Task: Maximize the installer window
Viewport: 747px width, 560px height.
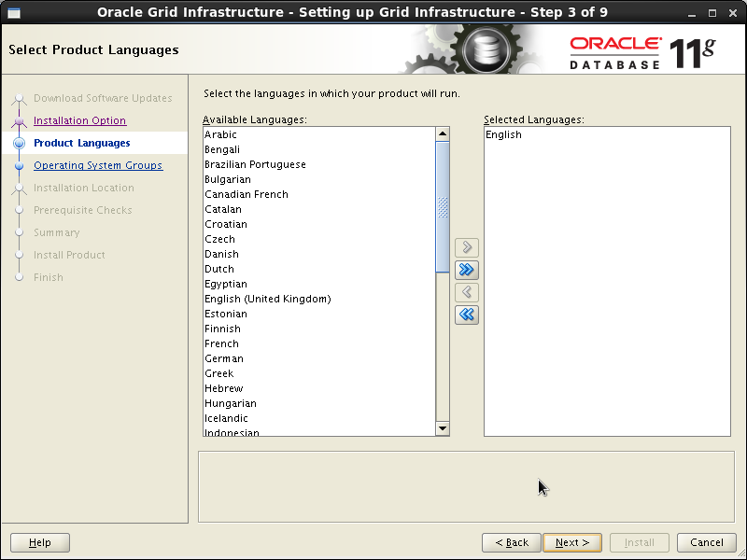Action: [x=712, y=13]
